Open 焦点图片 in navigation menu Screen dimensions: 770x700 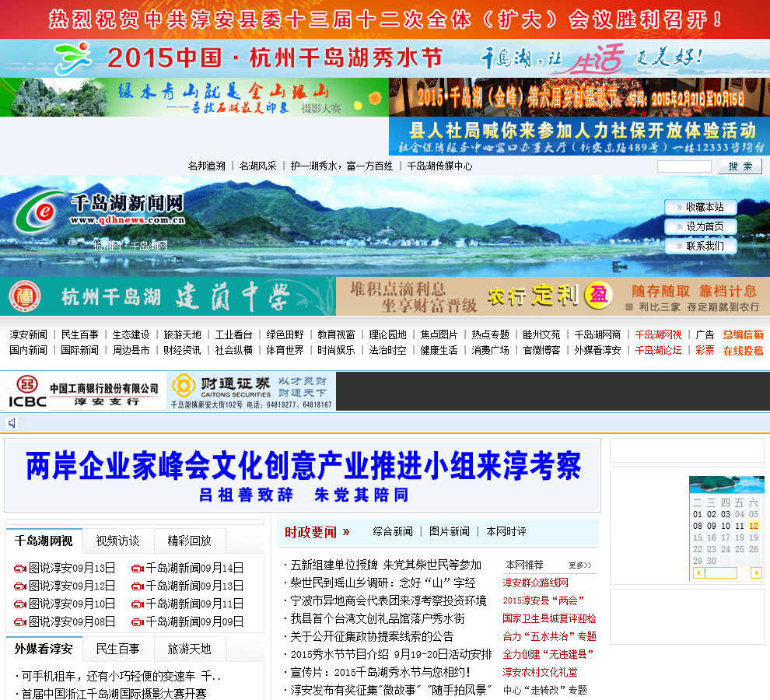[x=439, y=334]
